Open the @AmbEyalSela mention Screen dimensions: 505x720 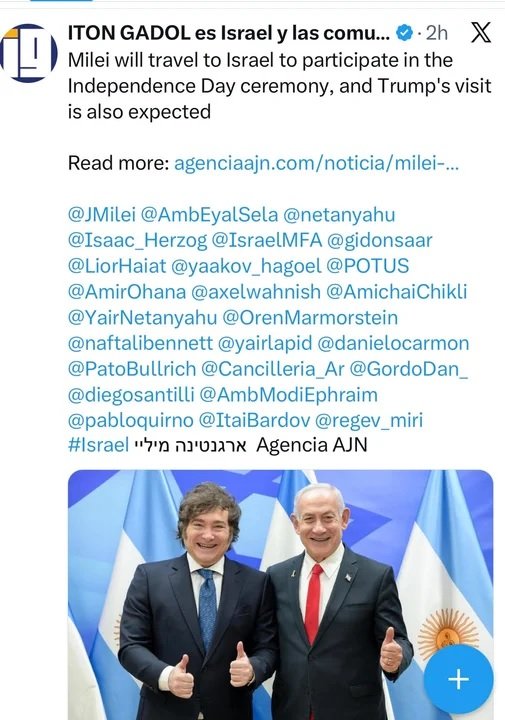point(209,215)
